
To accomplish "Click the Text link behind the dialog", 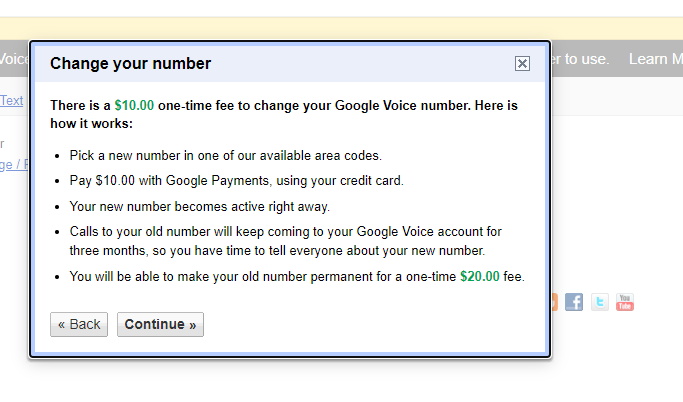I will tap(12, 100).
